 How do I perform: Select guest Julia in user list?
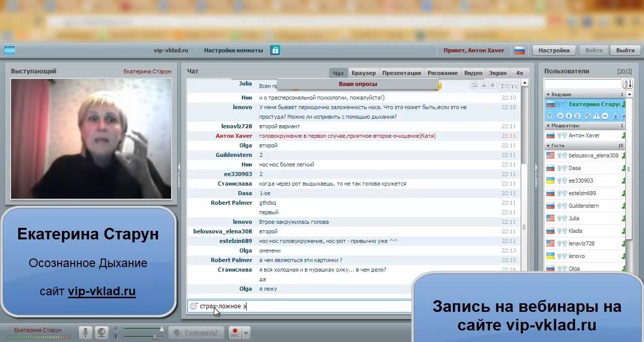(x=585, y=218)
